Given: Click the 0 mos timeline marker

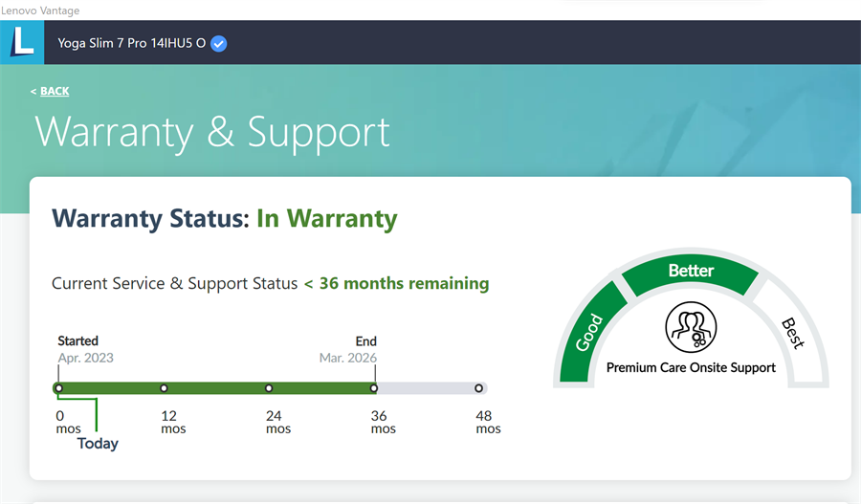Looking at the screenshot, I should [59, 388].
